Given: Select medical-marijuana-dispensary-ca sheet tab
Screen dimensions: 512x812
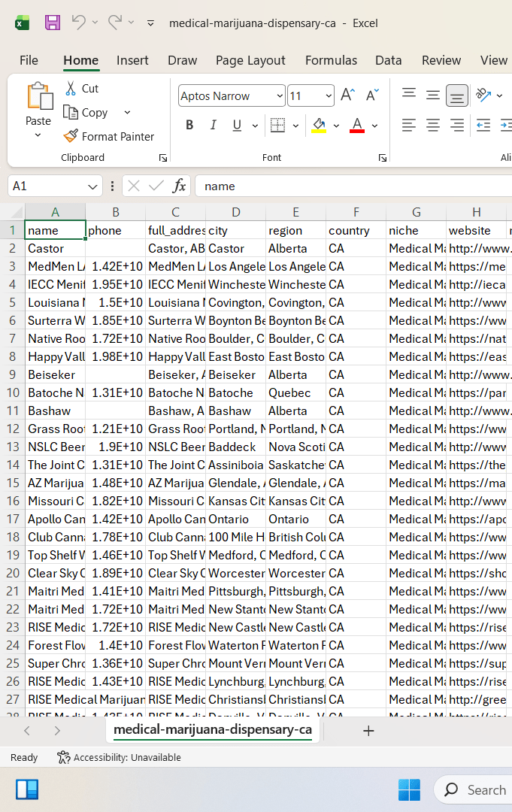Looking at the screenshot, I should click(x=213, y=729).
